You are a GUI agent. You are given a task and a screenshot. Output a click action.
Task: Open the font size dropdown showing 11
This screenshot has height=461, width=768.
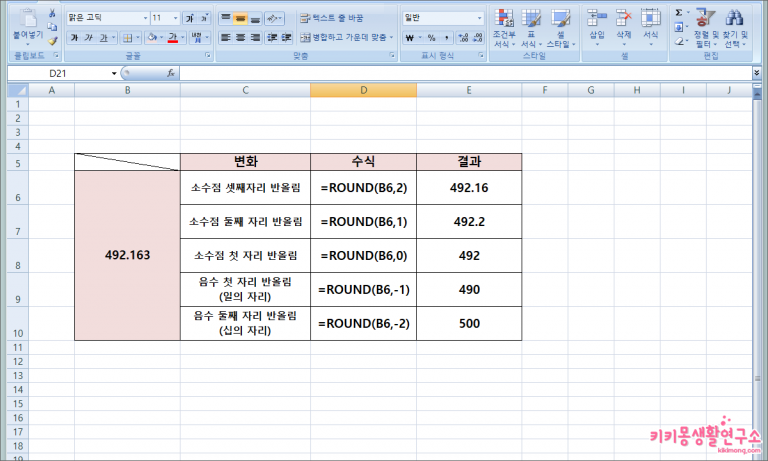(x=175, y=19)
